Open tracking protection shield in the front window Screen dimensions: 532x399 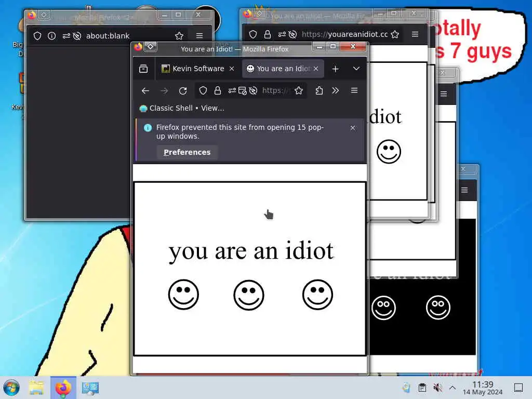click(203, 90)
